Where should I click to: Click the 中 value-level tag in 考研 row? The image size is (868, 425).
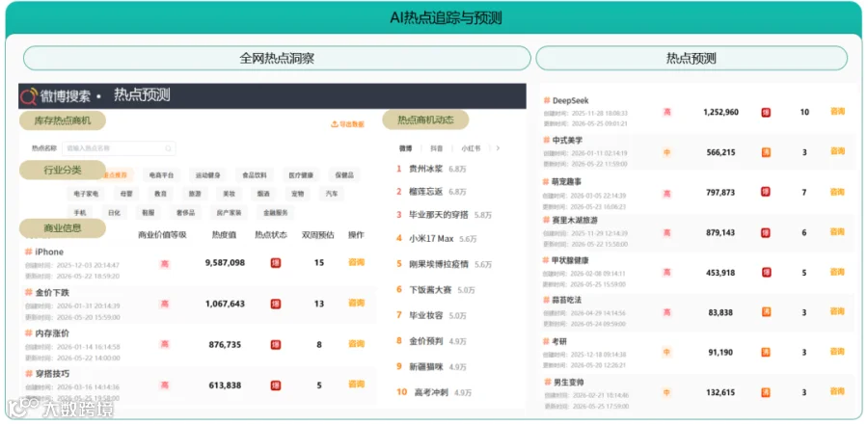(x=667, y=352)
